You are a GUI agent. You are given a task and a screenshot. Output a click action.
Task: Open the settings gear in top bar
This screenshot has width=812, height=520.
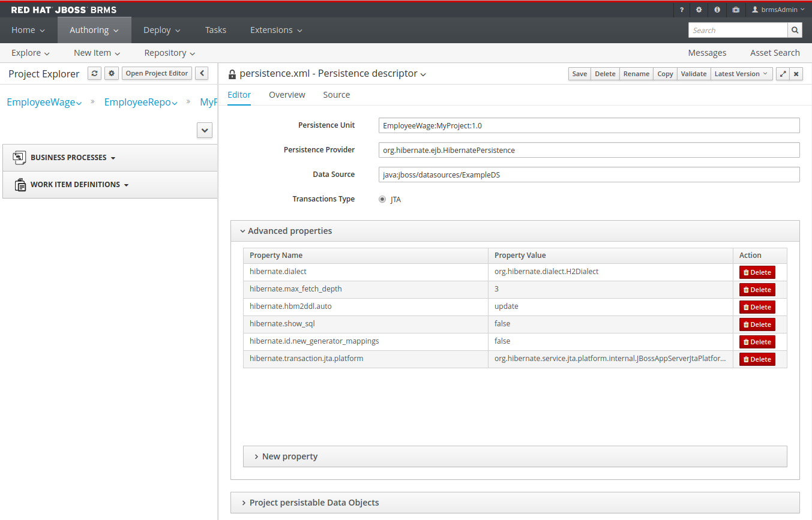coord(699,10)
